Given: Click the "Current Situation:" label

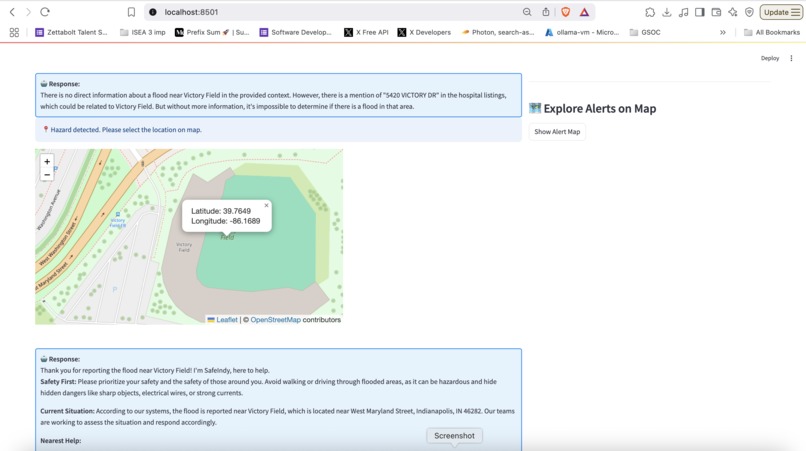Looking at the screenshot, I should 67,411.
